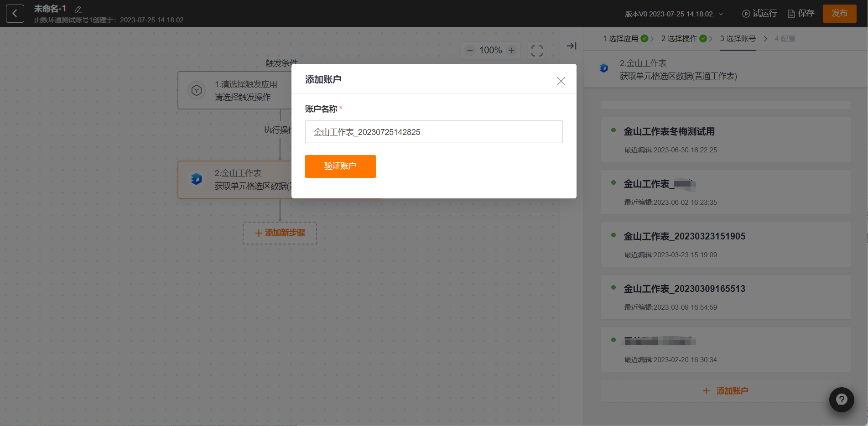Click the 验证账户 button
The height and width of the screenshot is (426, 868).
click(x=340, y=166)
